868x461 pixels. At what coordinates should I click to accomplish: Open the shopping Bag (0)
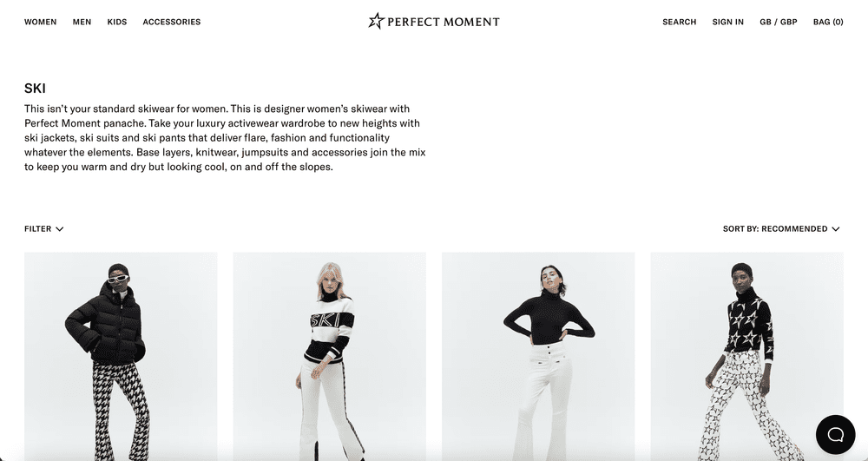(x=828, y=22)
